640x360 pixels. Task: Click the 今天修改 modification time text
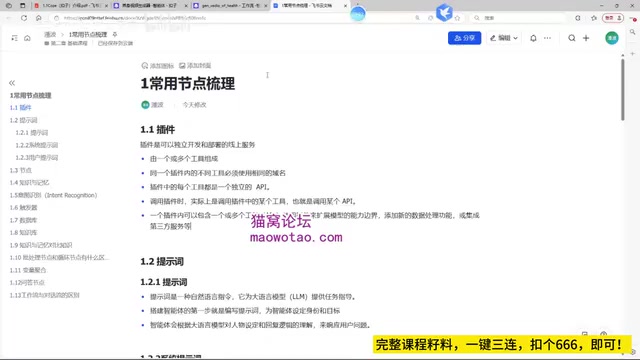[x=194, y=105]
